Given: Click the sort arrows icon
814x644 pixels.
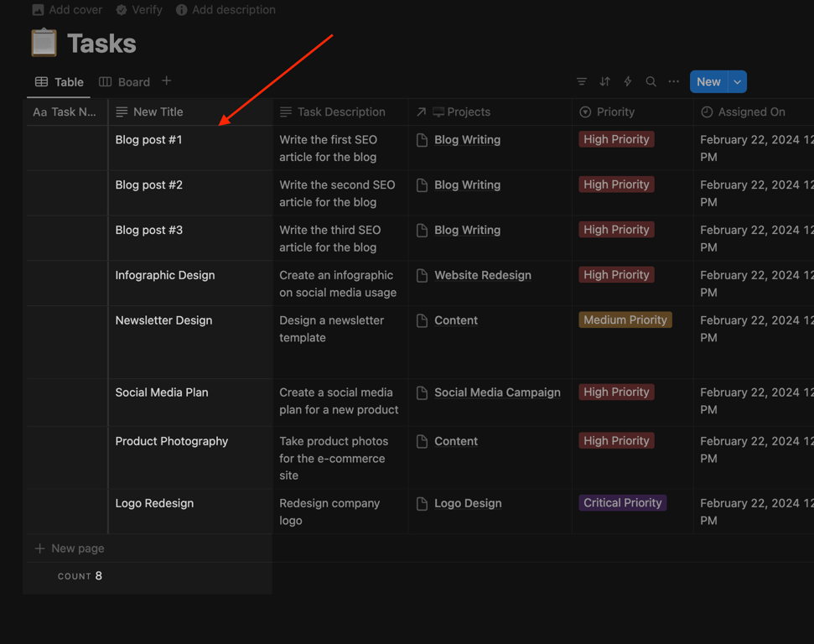Looking at the screenshot, I should (x=604, y=81).
